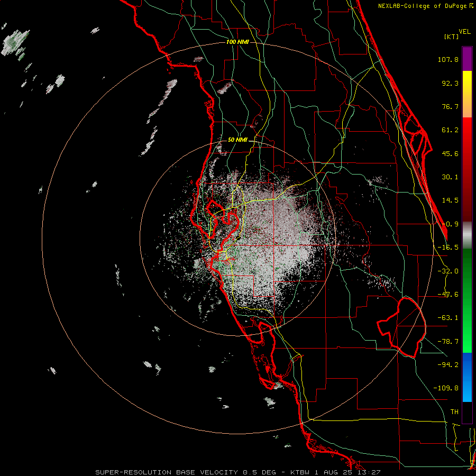Click the VEL legend title
Viewport: 476px width, 476px height.
(x=464, y=32)
